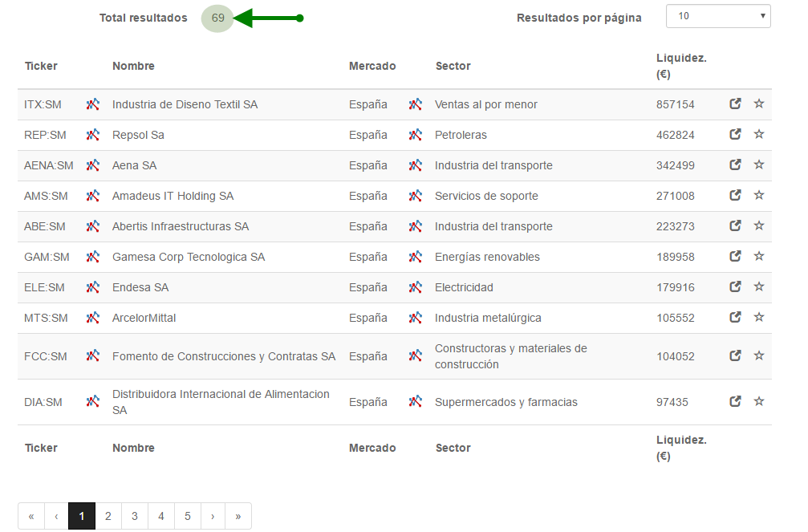Click chart icon beside DIA:SM ticker
The width and height of the screenshot is (808, 532).
coord(93,402)
